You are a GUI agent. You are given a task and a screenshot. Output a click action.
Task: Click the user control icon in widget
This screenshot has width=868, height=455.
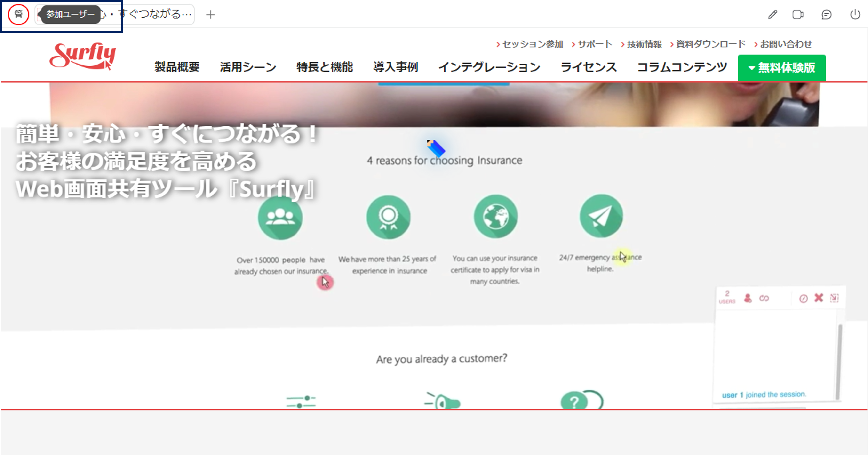point(748,298)
